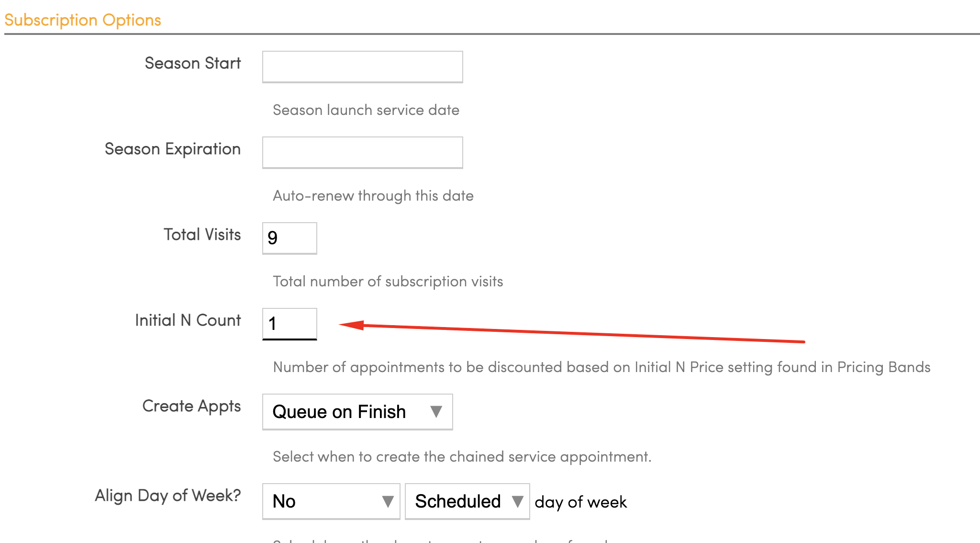
Task: Open the Create Appts dropdown
Action: [357, 412]
